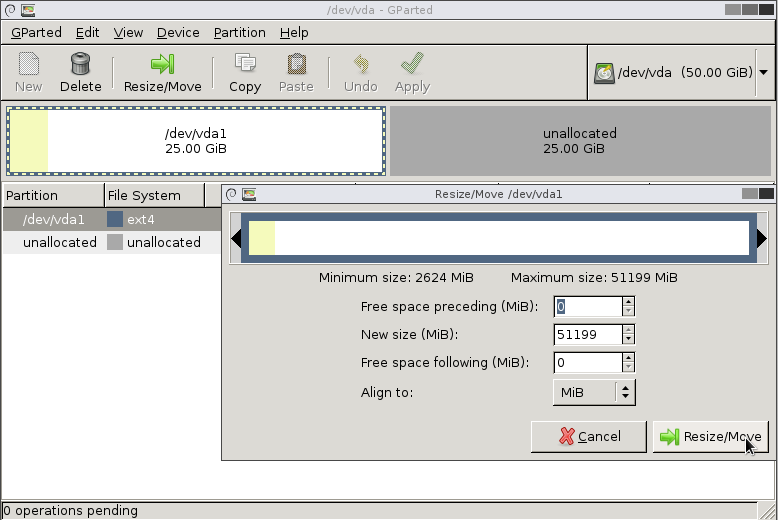Viewport: 778px width, 520px height.
Task: Decrease Free space following value
Action: pyautogui.click(x=629, y=368)
